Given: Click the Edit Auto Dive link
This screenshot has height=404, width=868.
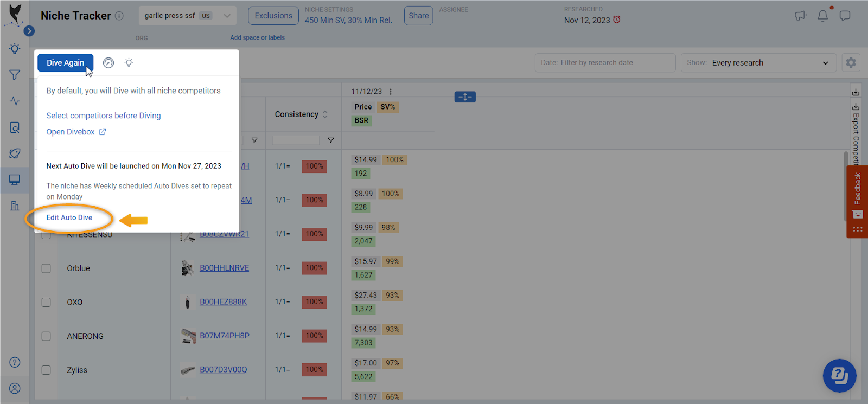Looking at the screenshot, I should pyautogui.click(x=69, y=217).
